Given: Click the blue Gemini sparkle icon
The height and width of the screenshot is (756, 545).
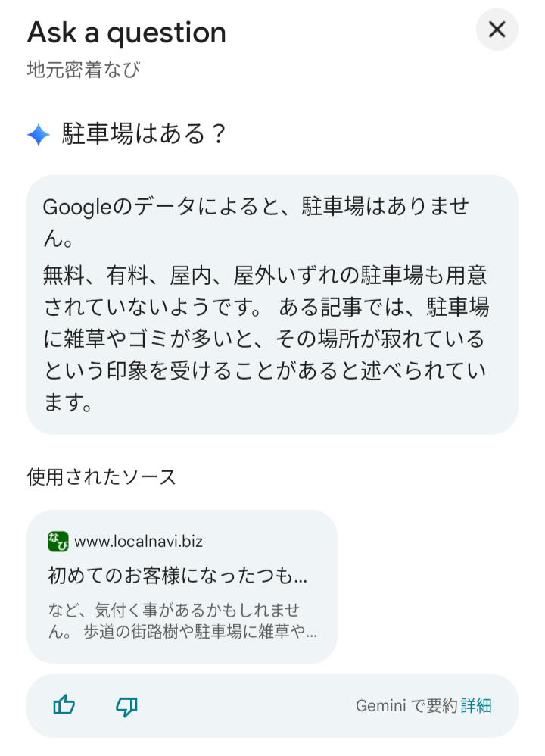Looking at the screenshot, I should 38,135.
